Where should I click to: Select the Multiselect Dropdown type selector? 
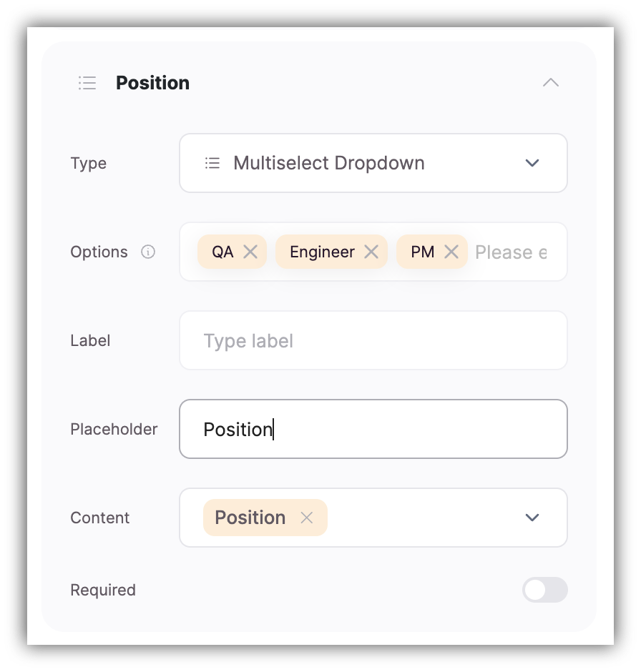pyautogui.click(x=373, y=163)
